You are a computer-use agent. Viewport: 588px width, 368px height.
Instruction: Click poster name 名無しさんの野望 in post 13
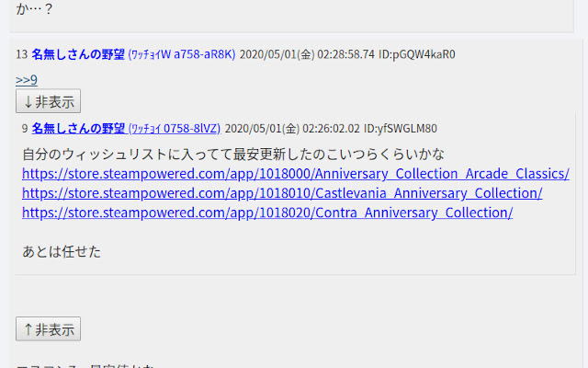pyautogui.click(x=78, y=54)
